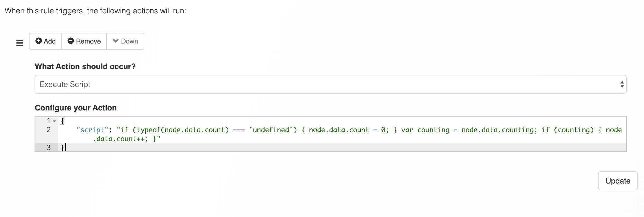Click the minus circle Remove icon
This screenshot has width=644, height=217.
click(71, 41)
